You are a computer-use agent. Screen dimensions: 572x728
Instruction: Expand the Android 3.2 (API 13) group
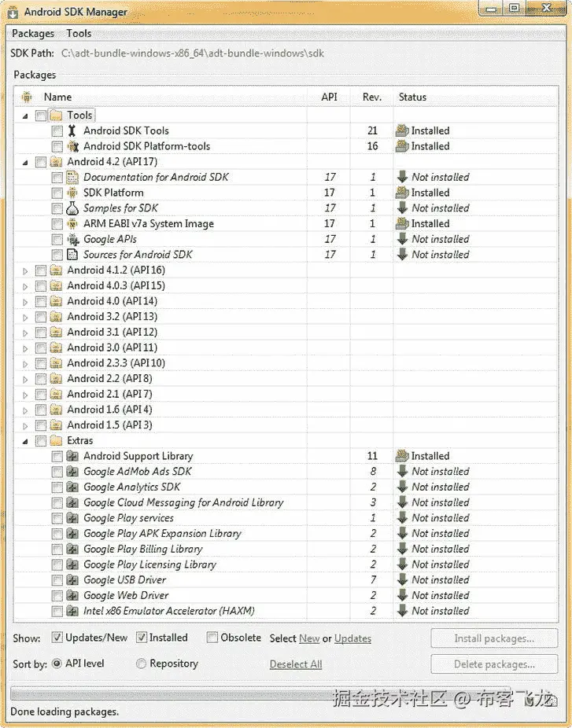pos(25,317)
